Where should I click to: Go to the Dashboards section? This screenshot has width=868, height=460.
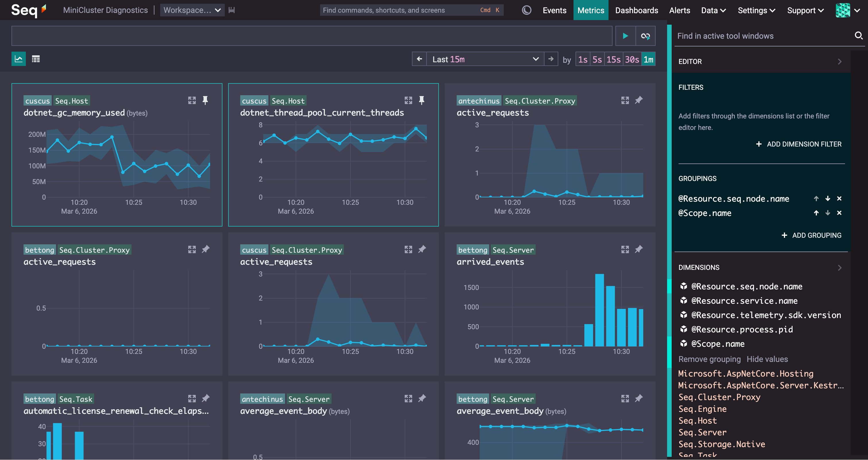coord(636,10)
